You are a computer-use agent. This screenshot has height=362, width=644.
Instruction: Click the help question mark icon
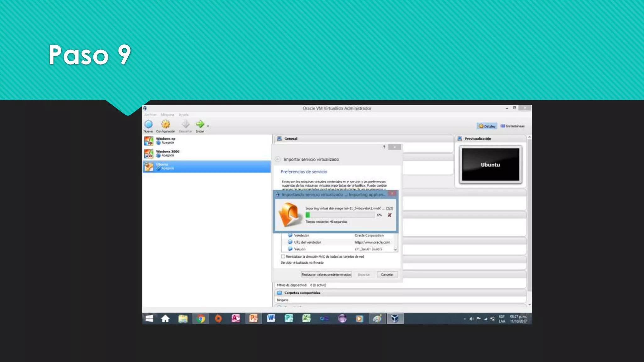coord(384,147)
